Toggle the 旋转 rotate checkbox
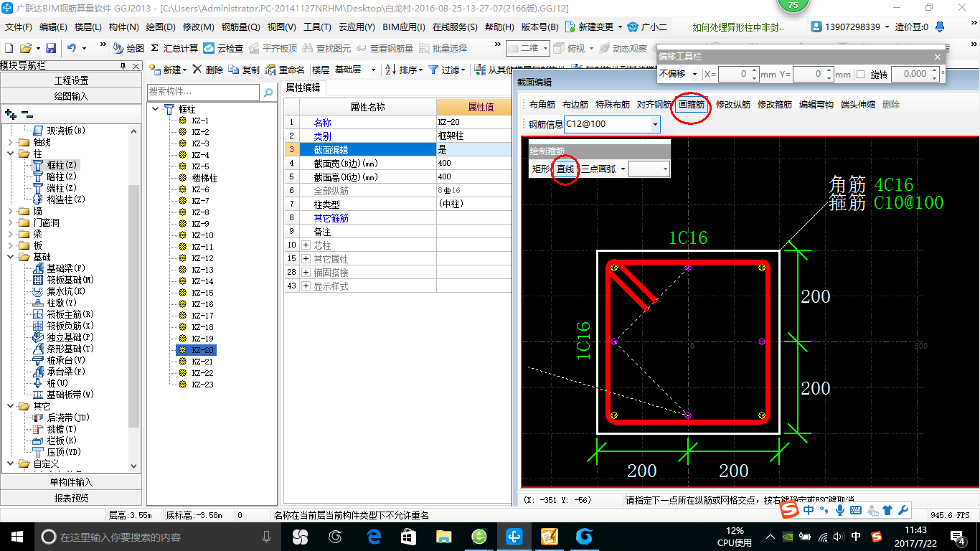 click(x=860, y=74)
